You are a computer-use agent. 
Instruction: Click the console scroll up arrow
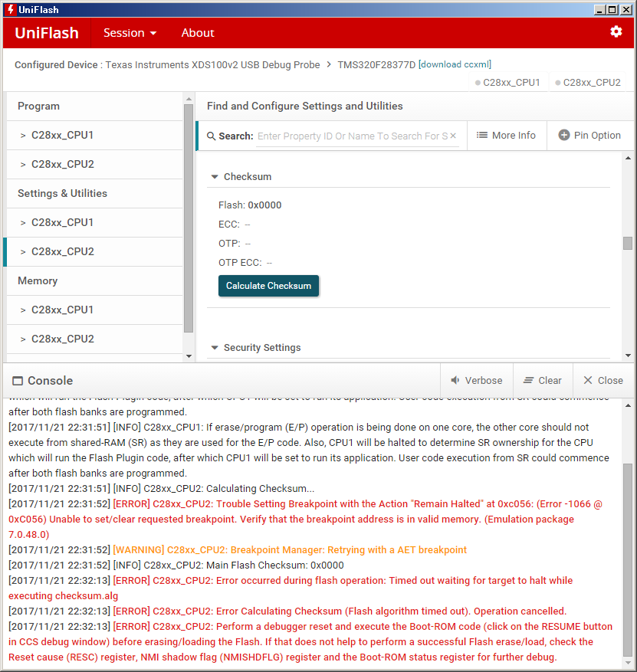628,405
